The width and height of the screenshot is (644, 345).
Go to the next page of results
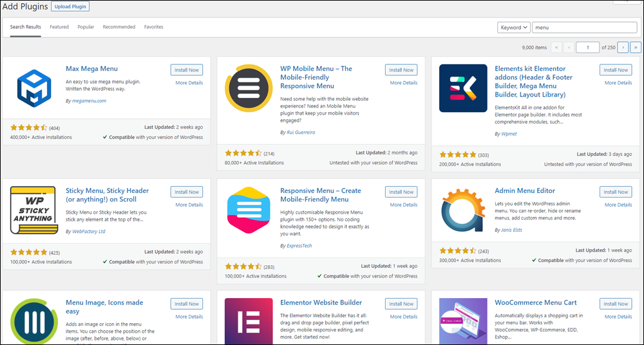tap(623, 47)
